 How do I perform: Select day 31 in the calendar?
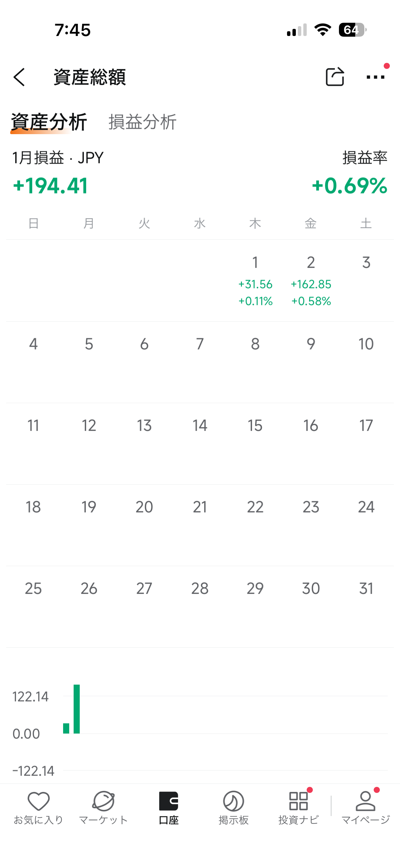[x=366, y=589]
